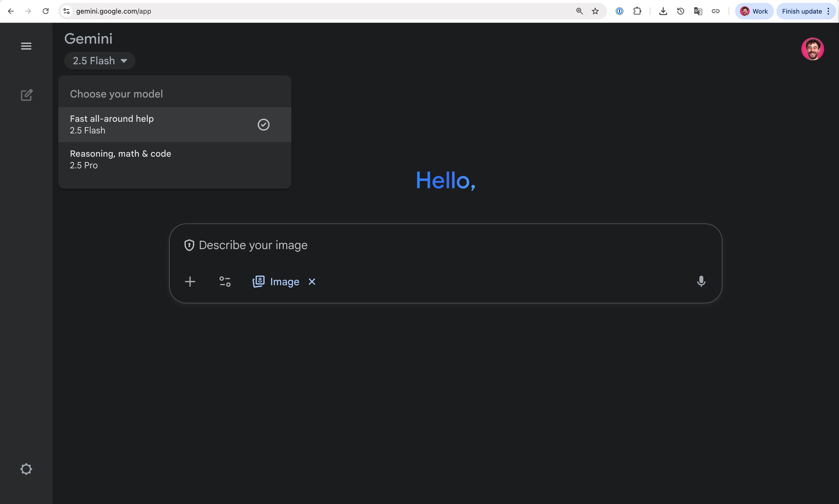Click the plus add-files icon
Screen dimensions: 839x504
click(x=190, y=282)
